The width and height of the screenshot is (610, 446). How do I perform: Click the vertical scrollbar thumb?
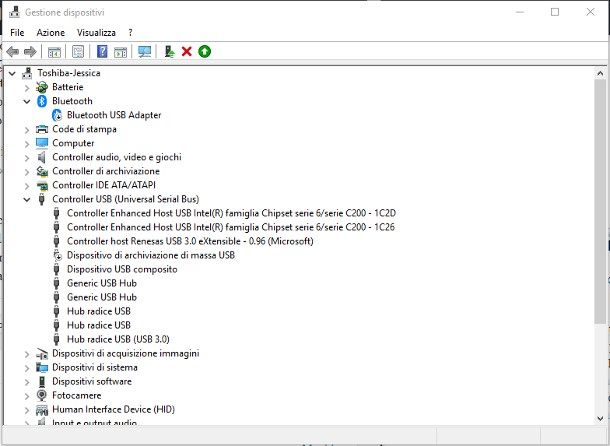coord(600,201)
